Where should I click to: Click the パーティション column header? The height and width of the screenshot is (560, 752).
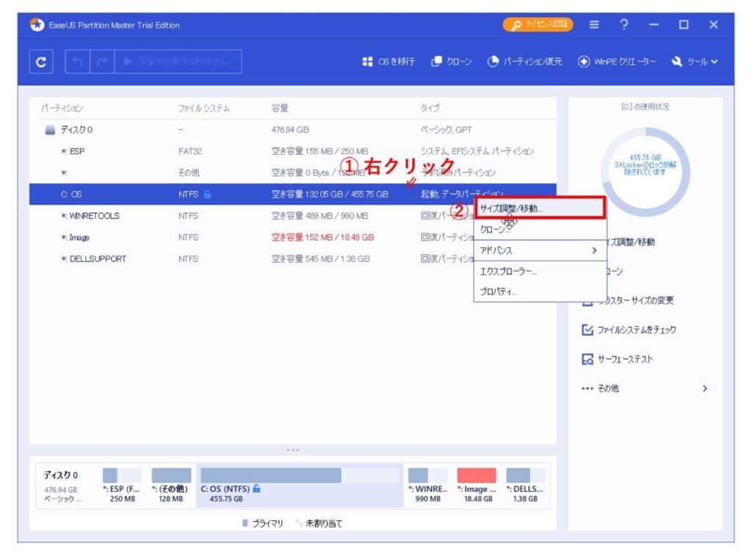[62, 109]
